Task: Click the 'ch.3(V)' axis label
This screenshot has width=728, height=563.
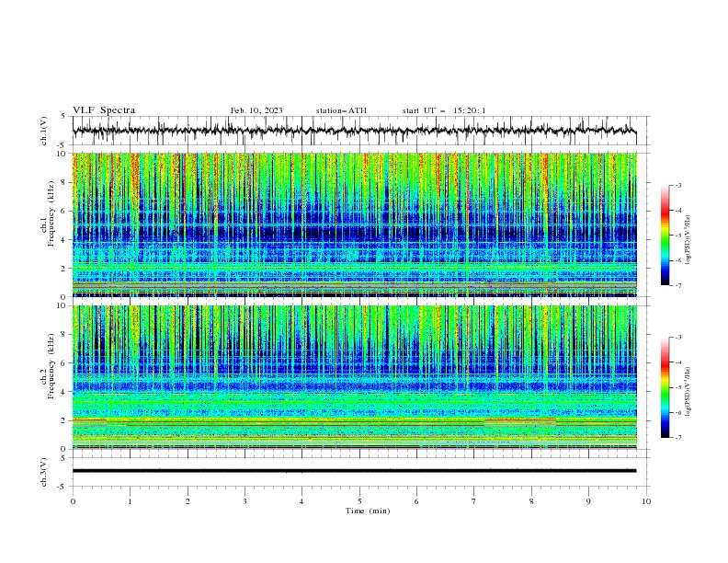Action: pyautogui.click(x=44, y=472)
